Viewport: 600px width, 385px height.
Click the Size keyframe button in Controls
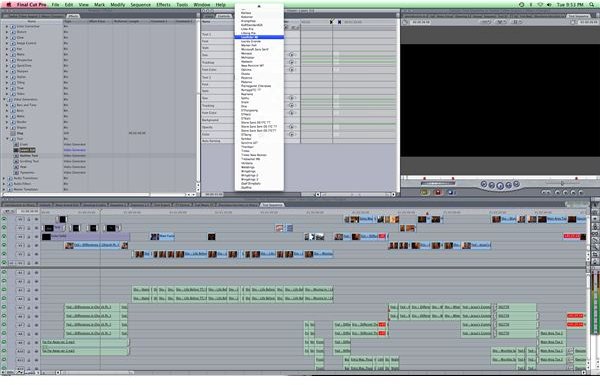click(x=292, y=55)
